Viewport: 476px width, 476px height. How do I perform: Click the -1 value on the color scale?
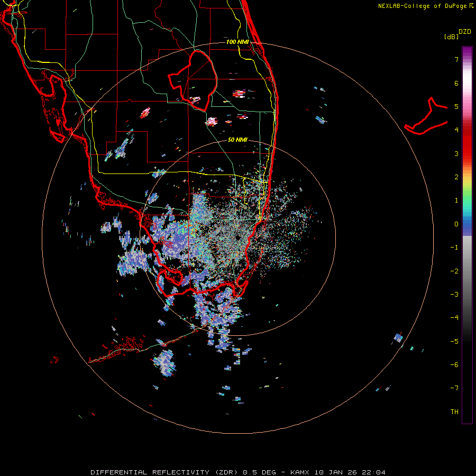point(454,248)
